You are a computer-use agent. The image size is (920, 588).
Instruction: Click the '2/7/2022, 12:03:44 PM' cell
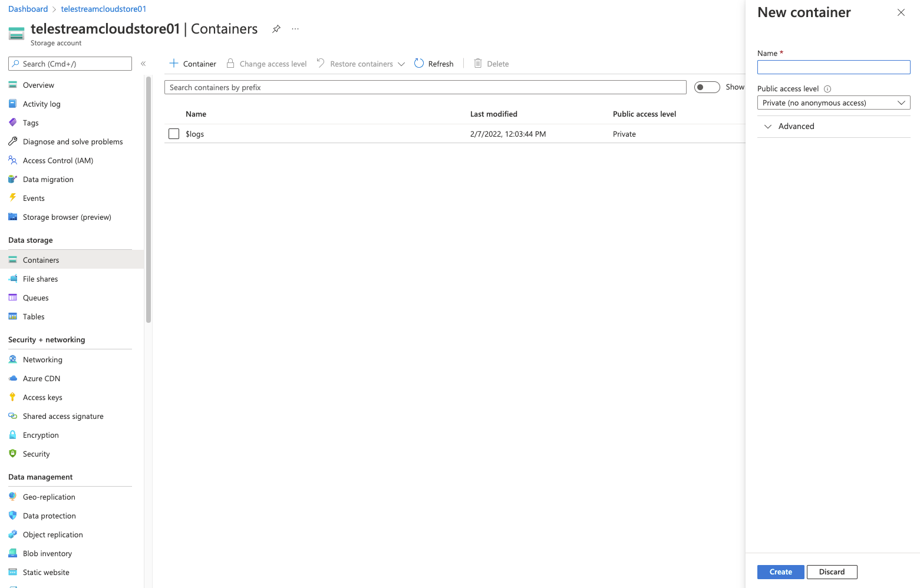(x=508, y=134)
